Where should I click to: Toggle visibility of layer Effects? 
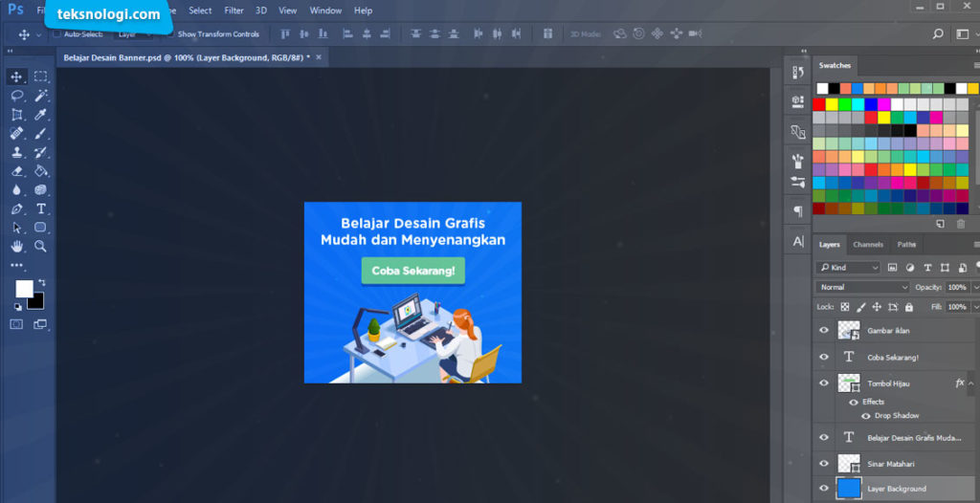[854, 402]
